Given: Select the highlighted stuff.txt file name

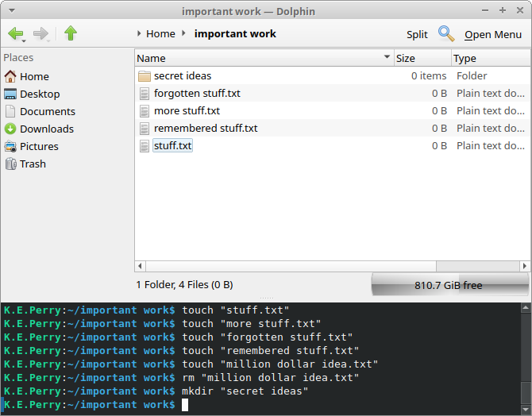Looking at the screenshot, I should [x=172, y=145].
